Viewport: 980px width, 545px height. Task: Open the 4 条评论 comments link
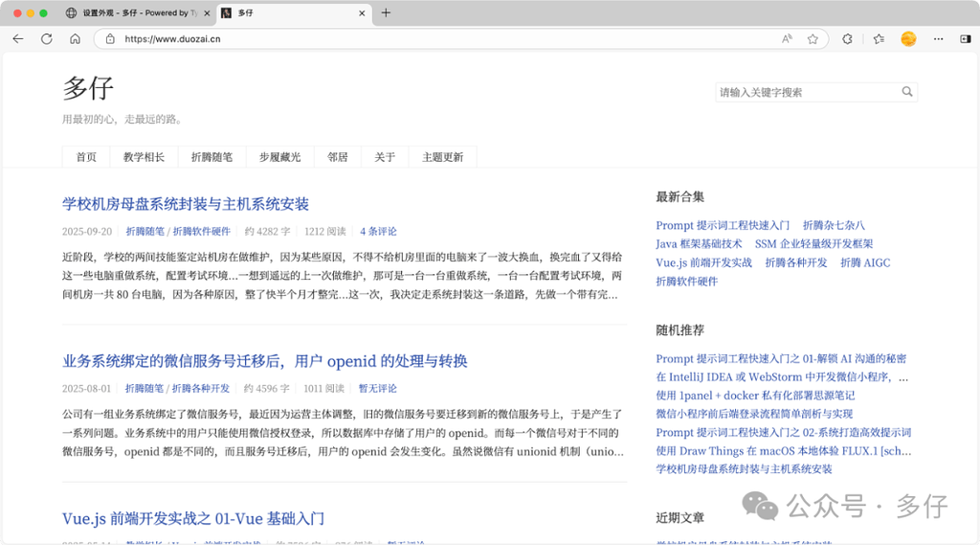pyautogui.click(x=378, y=232)
